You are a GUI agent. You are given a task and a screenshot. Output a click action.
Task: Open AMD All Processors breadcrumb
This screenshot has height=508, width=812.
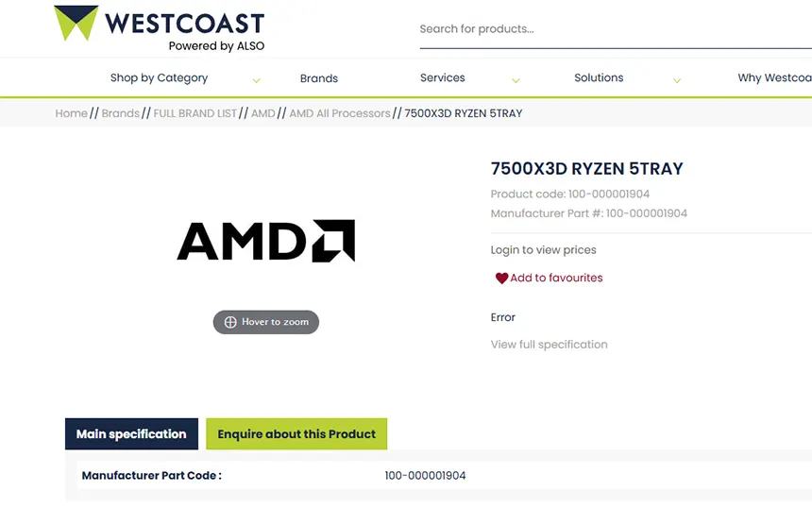(x=339, y=113)
